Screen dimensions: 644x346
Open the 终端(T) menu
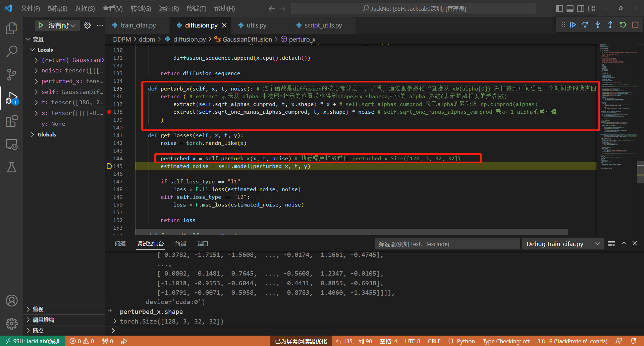[196, 9]
